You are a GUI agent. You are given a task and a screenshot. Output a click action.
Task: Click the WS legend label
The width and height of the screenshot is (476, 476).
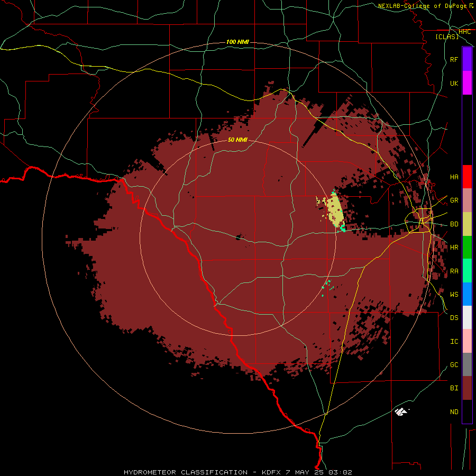[454, 294]
